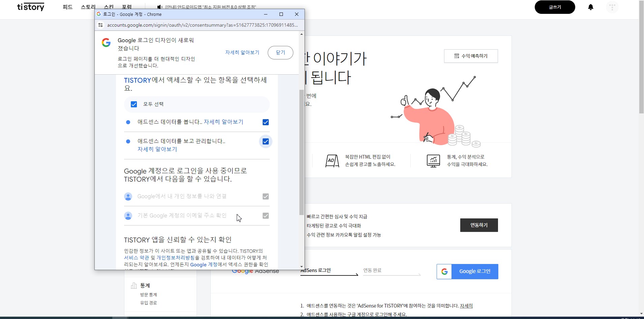
Task: Click the 타게팅된 광고로 수익 극대화 text
Action: pyautogui.click(x=334, y=226)
